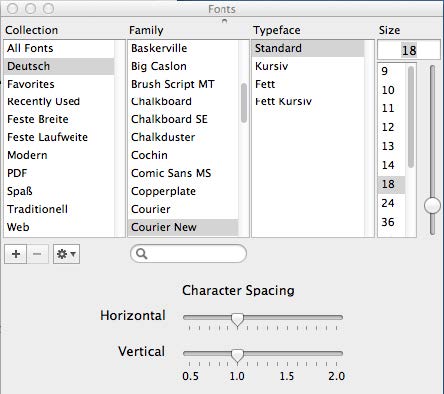Choose the Copperplate family
444x394 pixels.
[183, 191]
